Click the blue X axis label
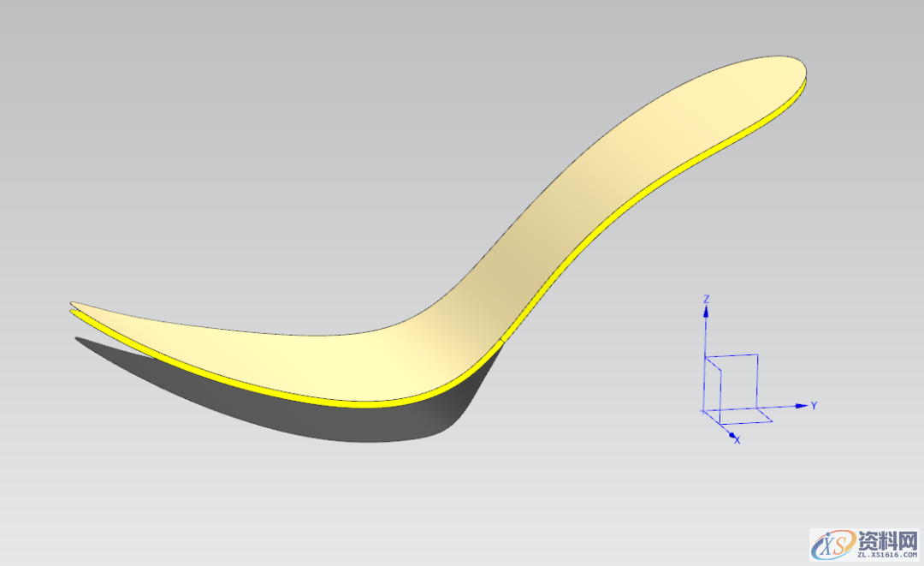 [737, 440]
